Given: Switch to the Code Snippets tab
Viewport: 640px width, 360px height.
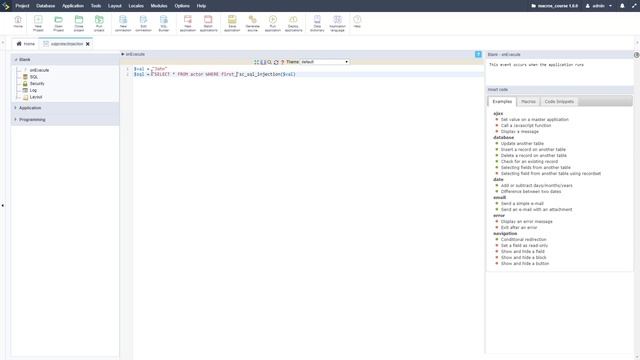Looking at the screenshot, I should click(559, 101).
